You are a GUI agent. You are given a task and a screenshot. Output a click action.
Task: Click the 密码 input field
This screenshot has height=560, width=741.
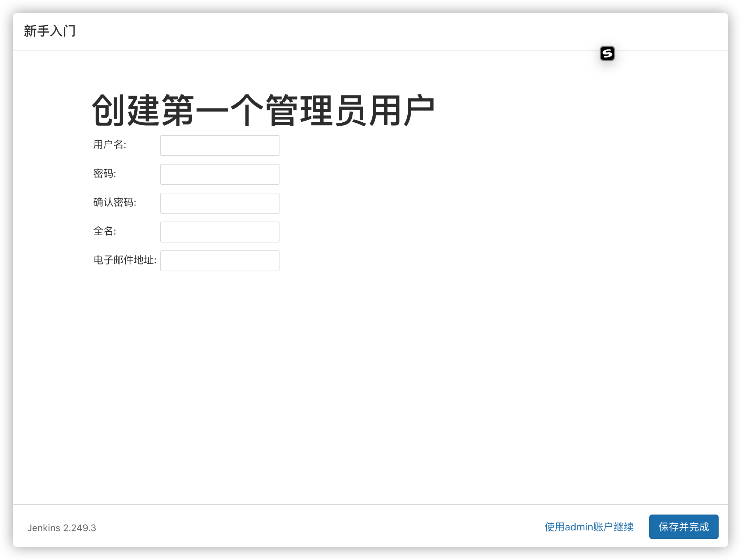220,174
